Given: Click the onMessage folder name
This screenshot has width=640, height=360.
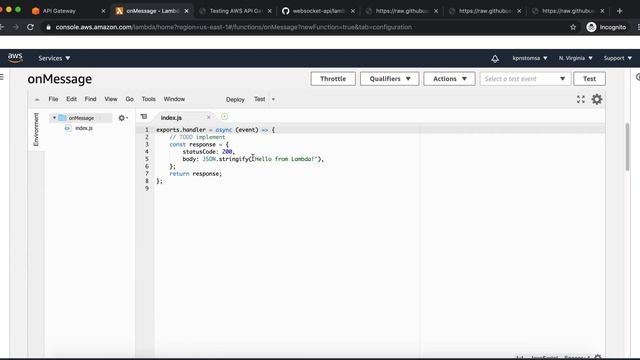Looking at the screenshot, I should (x=81, y=118).
